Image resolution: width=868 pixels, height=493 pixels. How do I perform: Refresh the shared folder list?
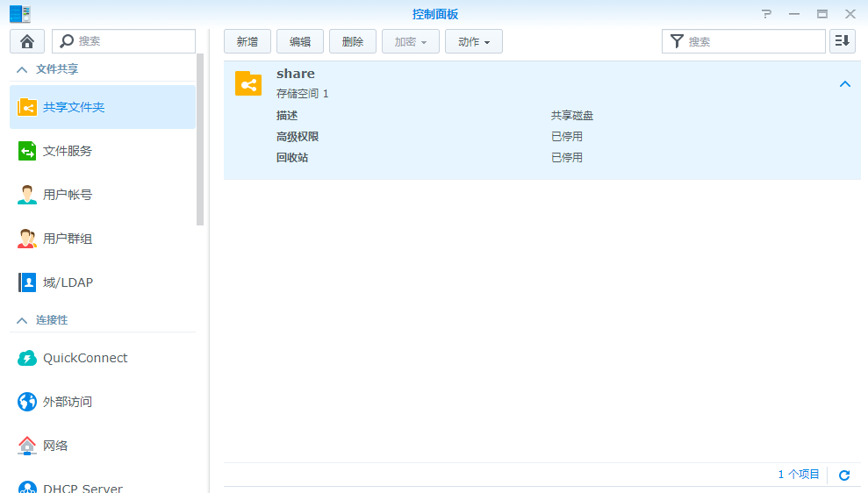844,475
